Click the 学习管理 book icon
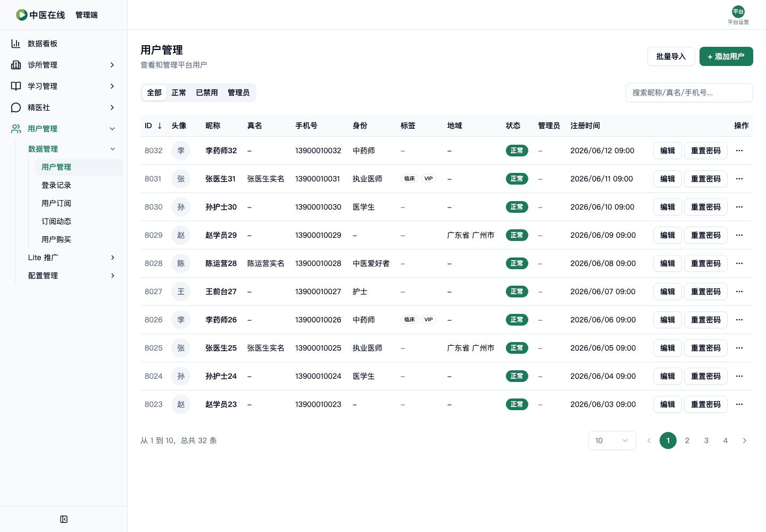The image size is (766, 532). coord(16,86)
